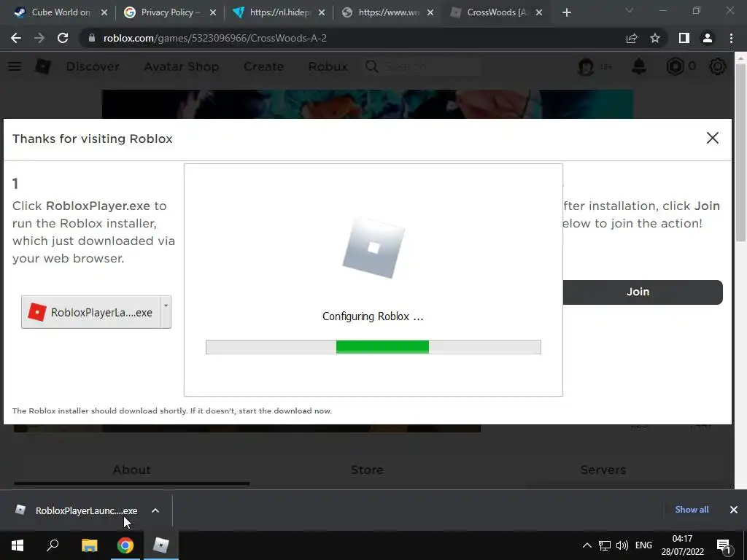Open the About tab on the game page
The width and height of the screenshot is (747, 560).
point(131,470)
